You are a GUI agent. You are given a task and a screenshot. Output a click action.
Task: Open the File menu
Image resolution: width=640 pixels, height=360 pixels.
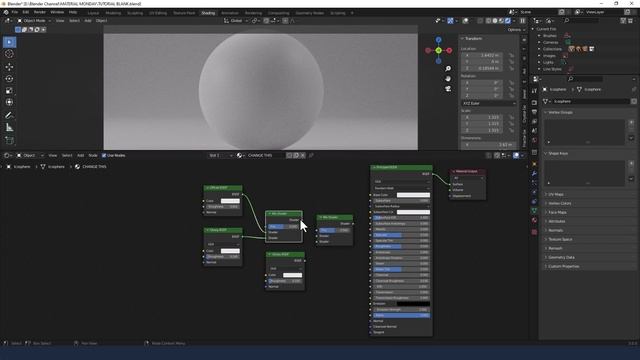point(15,12)
